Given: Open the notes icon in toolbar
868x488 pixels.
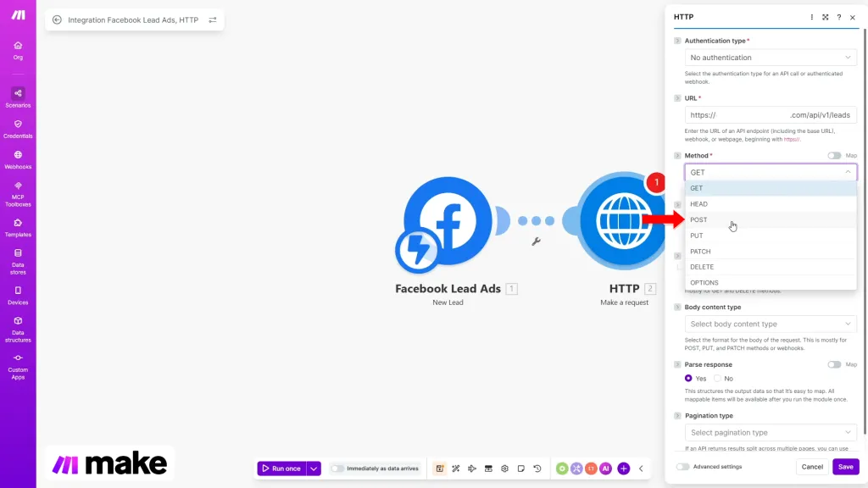Looking at the screenshot, I should [521, 469].
